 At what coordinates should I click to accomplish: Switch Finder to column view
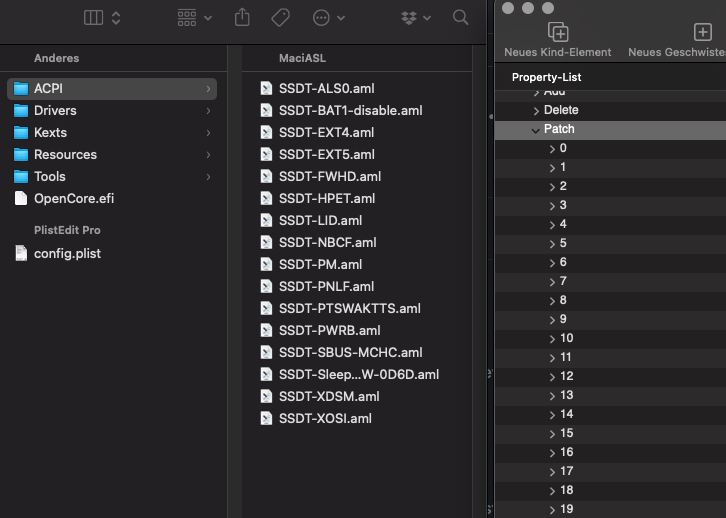pyautogui.click(x=93, y=18)
